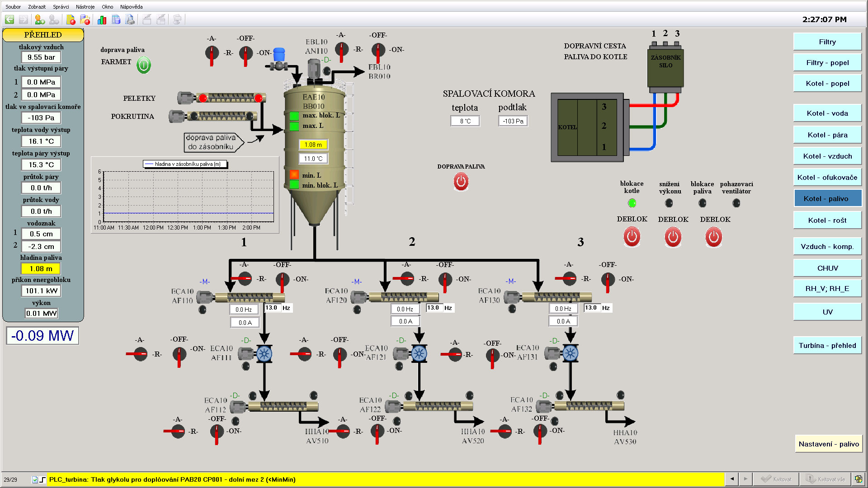Open the alarm folder toolbar icon
Image resolution: width=868 pixels, height=488 pixels.
pyautogui.click(x=85, y=19)
